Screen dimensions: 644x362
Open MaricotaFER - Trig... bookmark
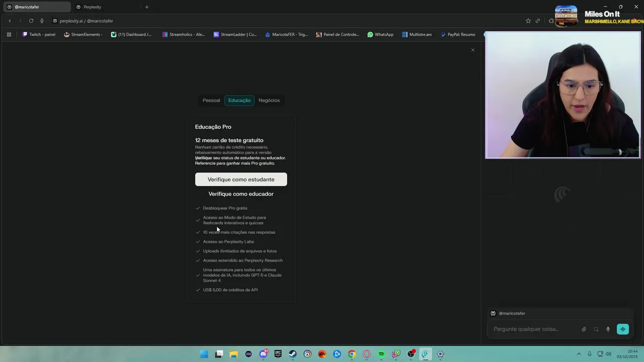(286, 35)
